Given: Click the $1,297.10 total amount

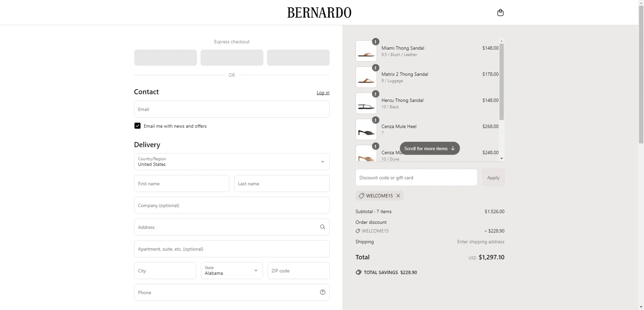Looking at the screenshot, I should pyautogui.click(x=492, y=257).
